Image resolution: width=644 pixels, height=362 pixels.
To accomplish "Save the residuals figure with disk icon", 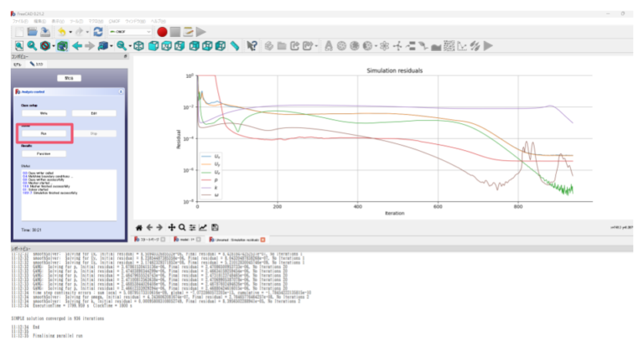I will coord(215,227).
